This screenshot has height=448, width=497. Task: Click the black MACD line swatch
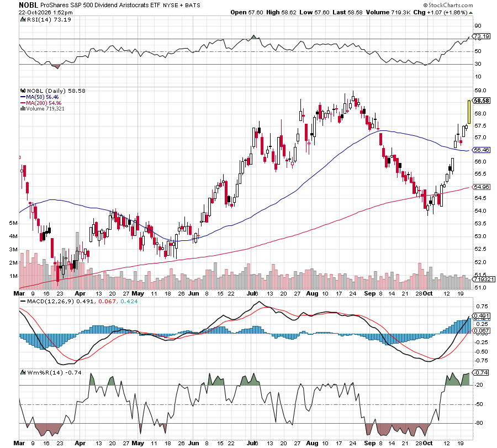pyautogui.click(x=23, y=301)
